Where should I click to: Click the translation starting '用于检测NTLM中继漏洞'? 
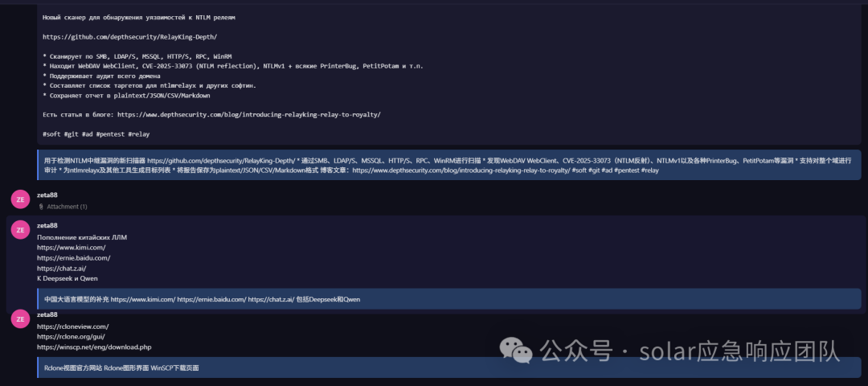tap(449, 165)
